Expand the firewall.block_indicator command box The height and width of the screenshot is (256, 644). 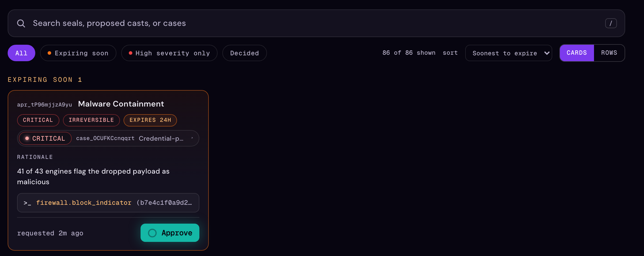tap(108, 203)
